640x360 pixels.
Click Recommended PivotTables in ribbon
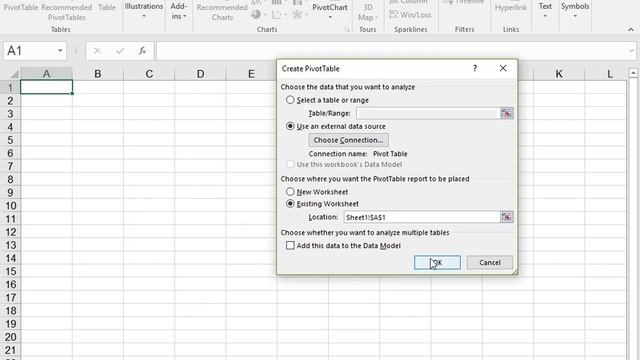[67, 12]
